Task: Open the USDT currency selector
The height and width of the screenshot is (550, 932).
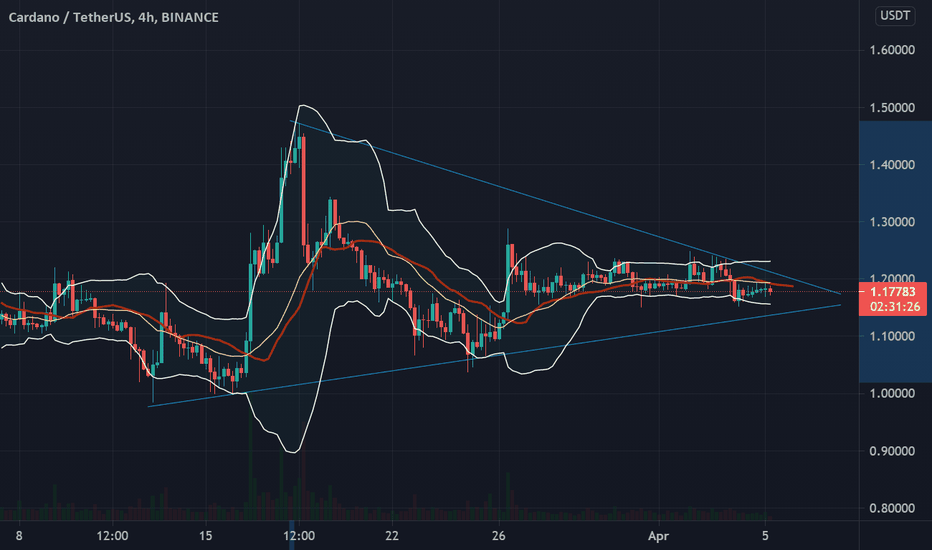Action: tap(895, 15)
